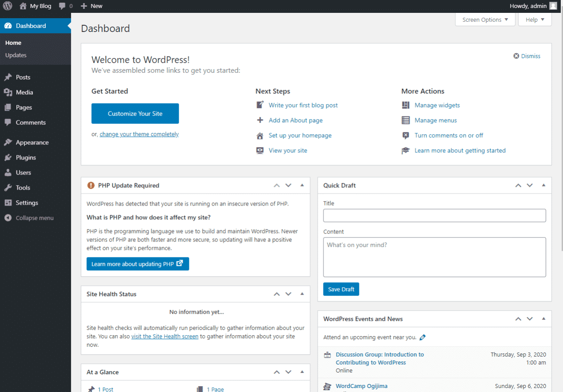
Task: Open comments via the speech bubble admin bar icon
Action: (x=61, y=6)
